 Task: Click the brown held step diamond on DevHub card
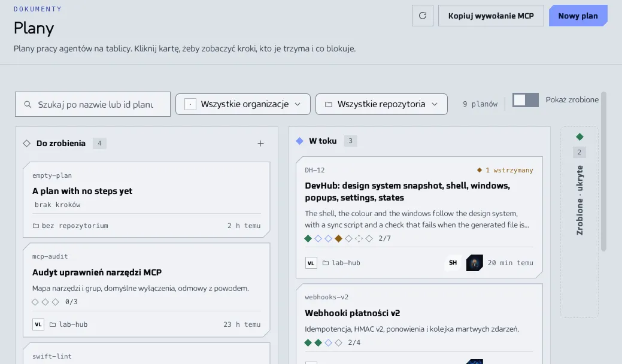pyautogui.click(x=338, y=238)
